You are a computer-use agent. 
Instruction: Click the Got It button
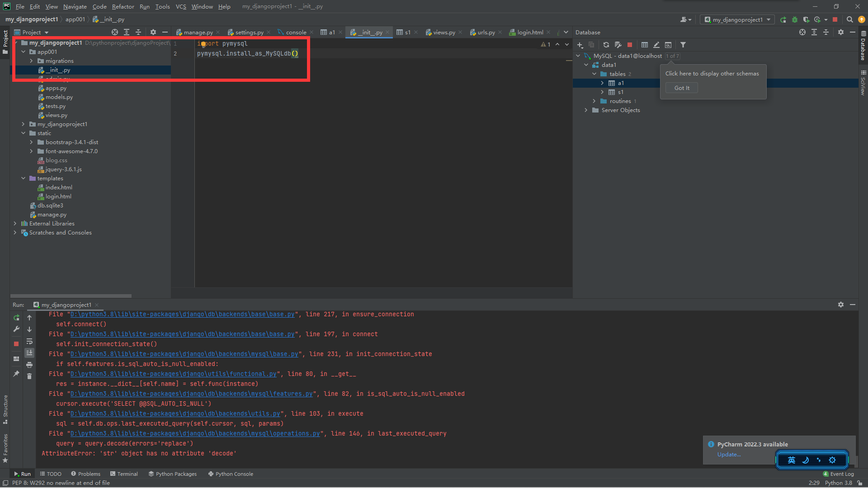pos(682,88)
